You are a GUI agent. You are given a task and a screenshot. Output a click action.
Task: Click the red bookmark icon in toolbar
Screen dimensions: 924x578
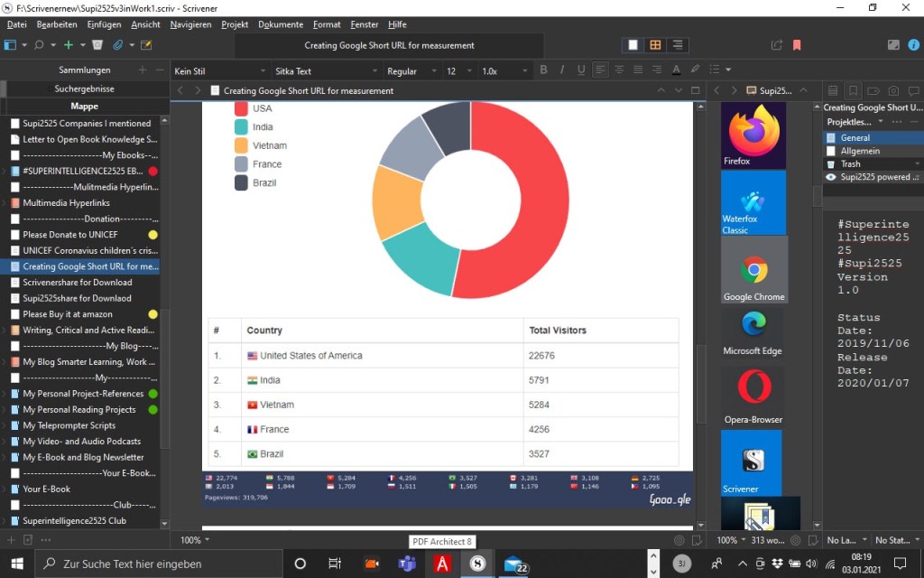[x=797, y=45]
